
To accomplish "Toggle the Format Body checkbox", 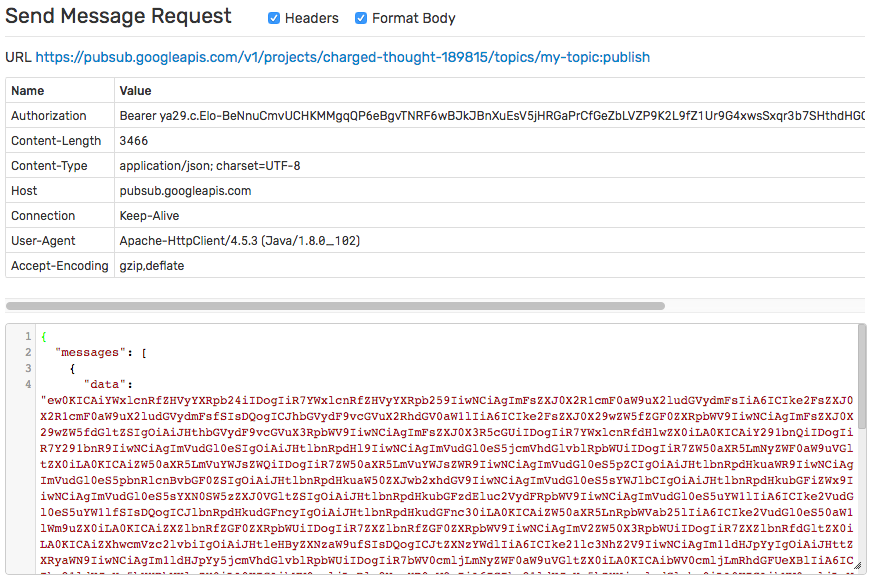I will pos(361,18).
